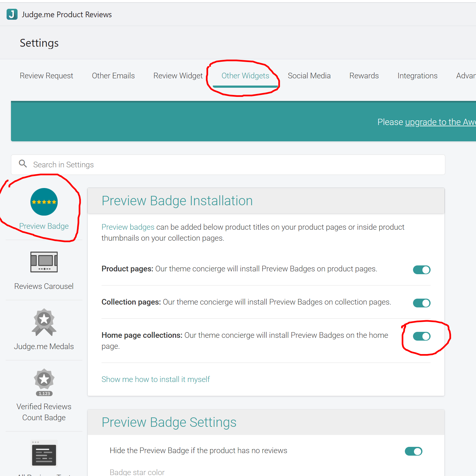Screen dimensions: 476x476
Task: Select the Preview Badge star icon
Action: pos(44,202)
